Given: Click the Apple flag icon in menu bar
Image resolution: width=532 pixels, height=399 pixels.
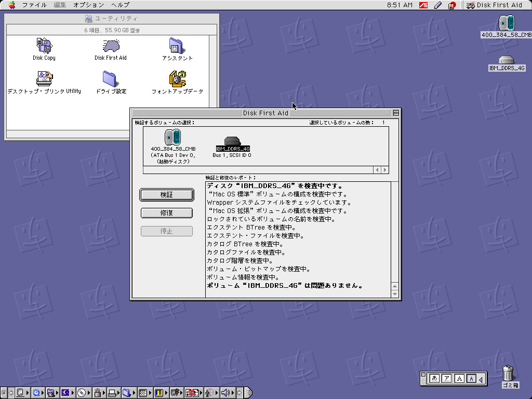Looking at the screenshot, I should 452,5.
